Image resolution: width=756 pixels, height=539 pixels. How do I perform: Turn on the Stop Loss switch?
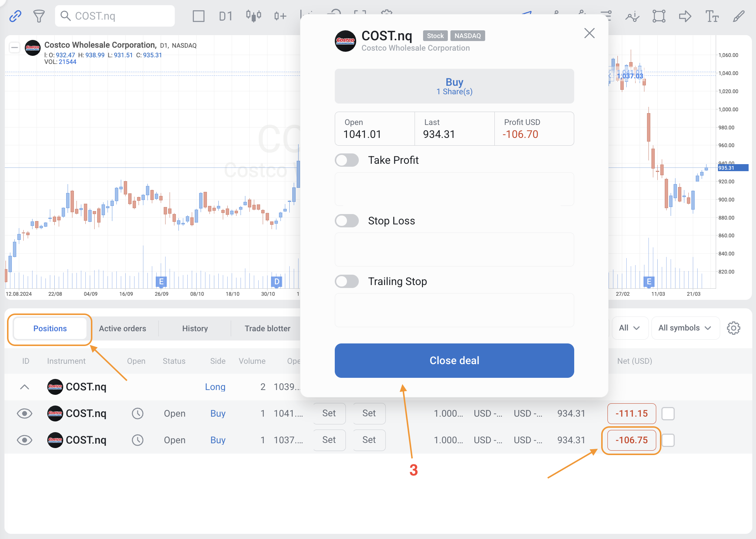347,221
